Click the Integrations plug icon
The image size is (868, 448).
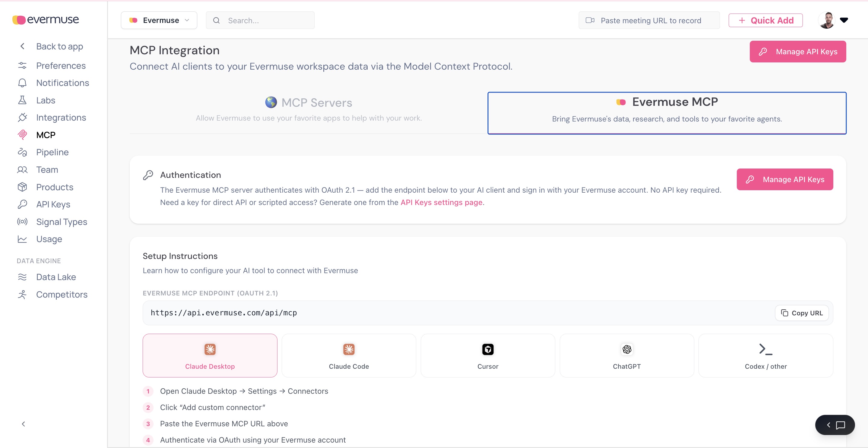(22, 117)
